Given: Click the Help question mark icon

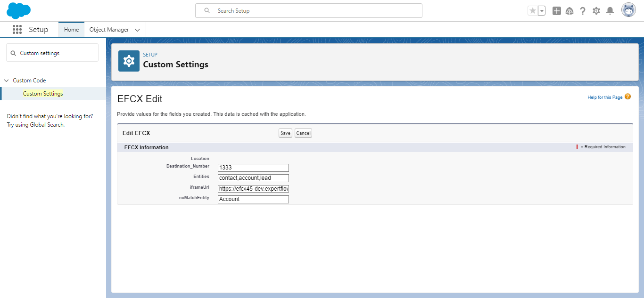Looking at the screenshot, I should pyautogui.click(x=583, y=11).
